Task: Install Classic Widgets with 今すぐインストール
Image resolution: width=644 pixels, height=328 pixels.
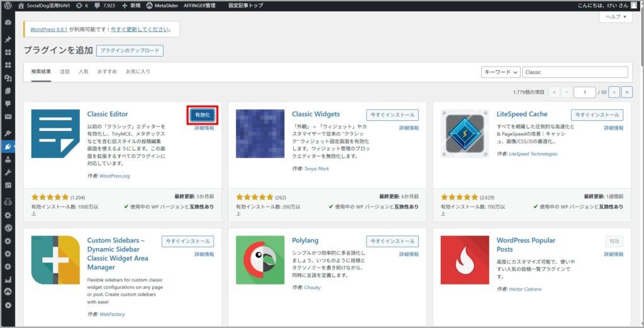Action: (392, 115)
